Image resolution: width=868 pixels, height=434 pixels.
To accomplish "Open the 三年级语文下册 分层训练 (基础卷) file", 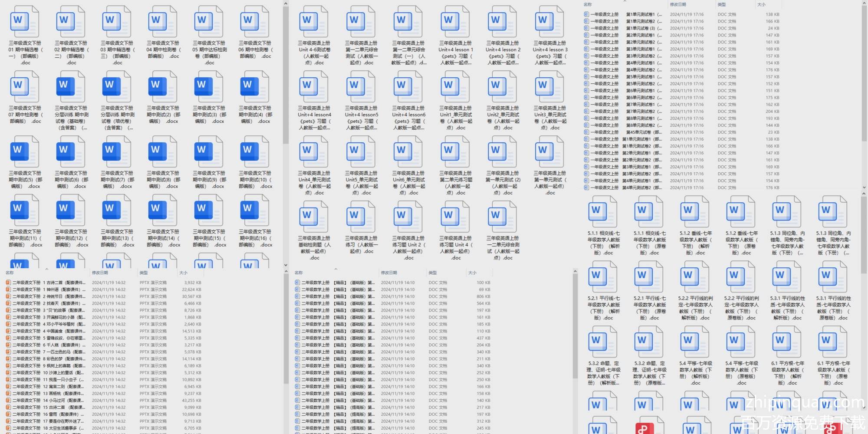I will pos(71,87).
